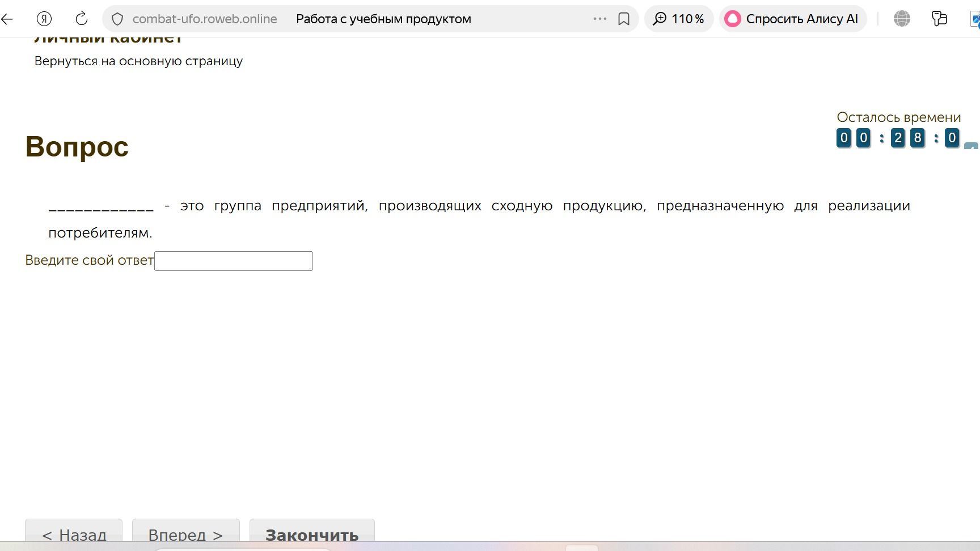Open the Yandex home icon

[44, 19]
